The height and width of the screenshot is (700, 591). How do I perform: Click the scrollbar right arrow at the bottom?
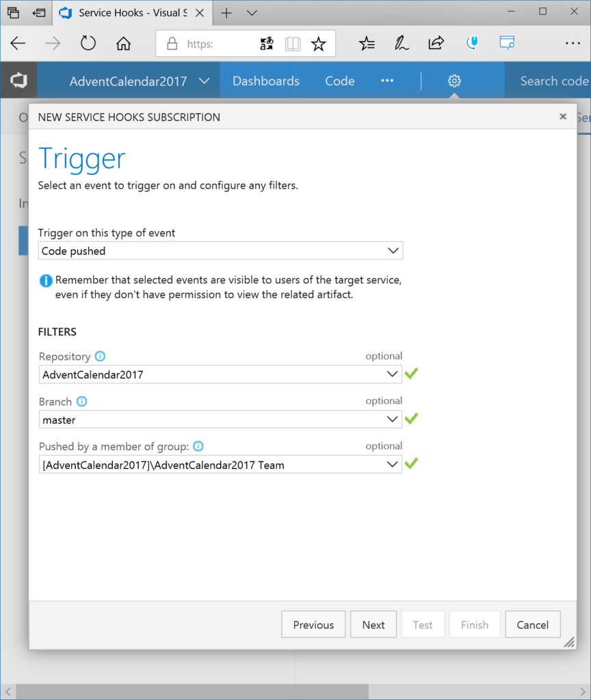coord(583,692)
